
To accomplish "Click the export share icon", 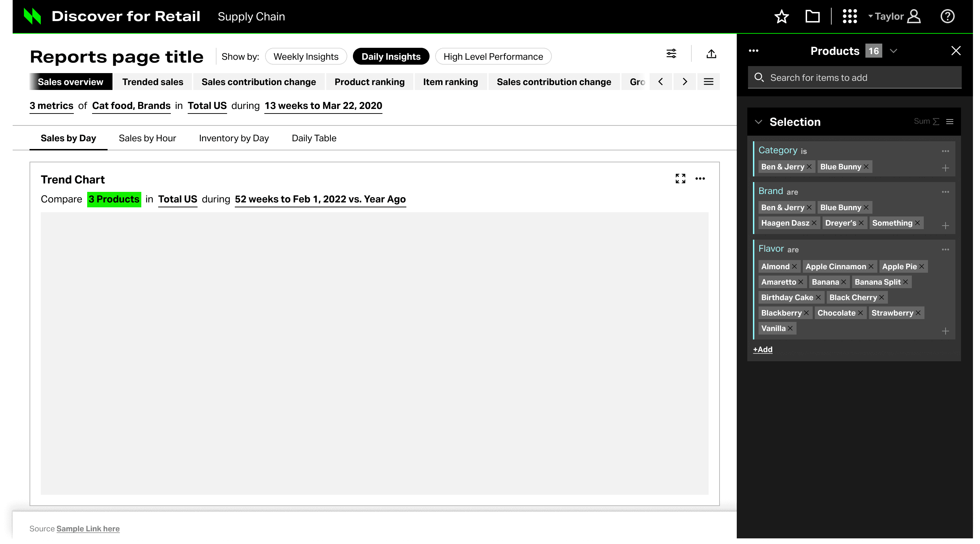I will tap(711, 54).
